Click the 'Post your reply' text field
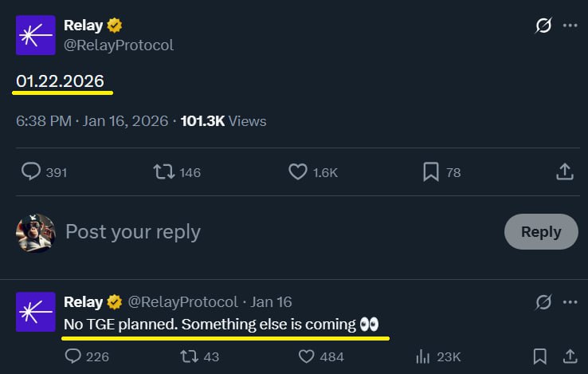Image resolution: width=588 pixels, height=374 pixels. point(239,232)
